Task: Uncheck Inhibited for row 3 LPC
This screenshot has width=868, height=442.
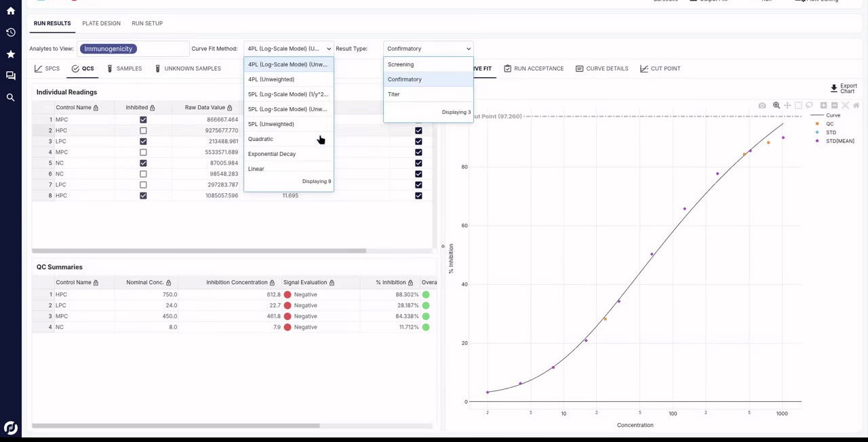Action: point(143,142)
